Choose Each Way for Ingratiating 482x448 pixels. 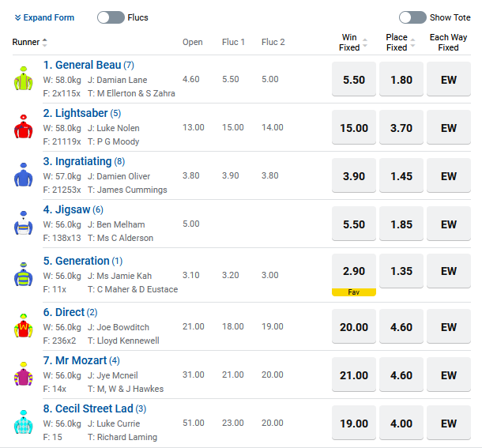click(x=449, y=176)
